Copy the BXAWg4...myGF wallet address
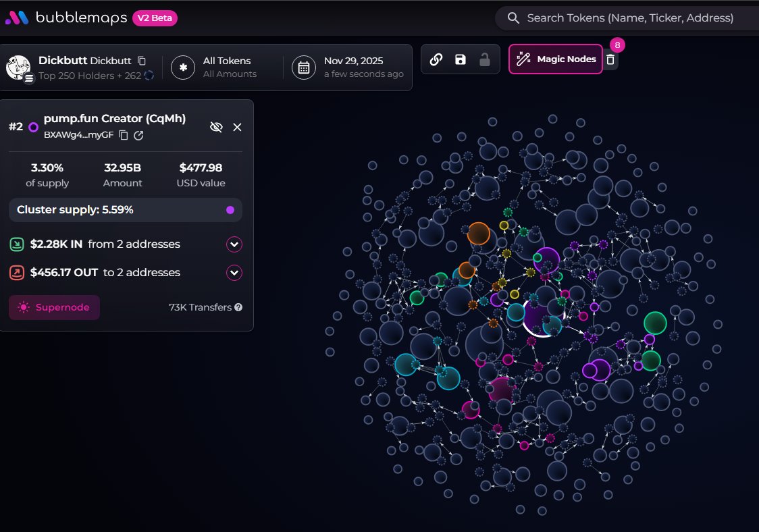This screenshot has width=759, height=532. pyautogui.click(x=124, y=135)
